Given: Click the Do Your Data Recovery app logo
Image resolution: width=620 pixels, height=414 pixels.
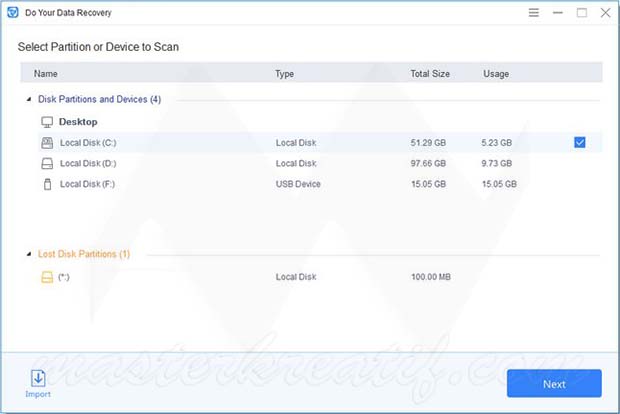Looking at the screenshot, I should pos(12,13).
